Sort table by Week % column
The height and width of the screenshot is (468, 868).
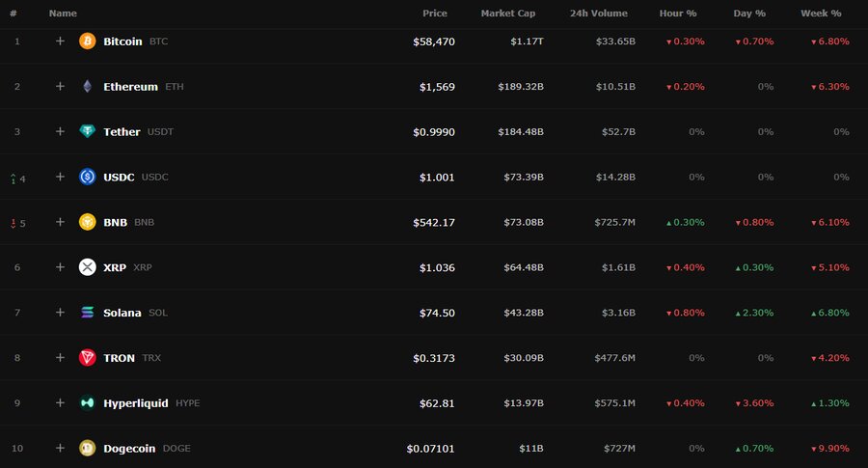click(821, 14)
